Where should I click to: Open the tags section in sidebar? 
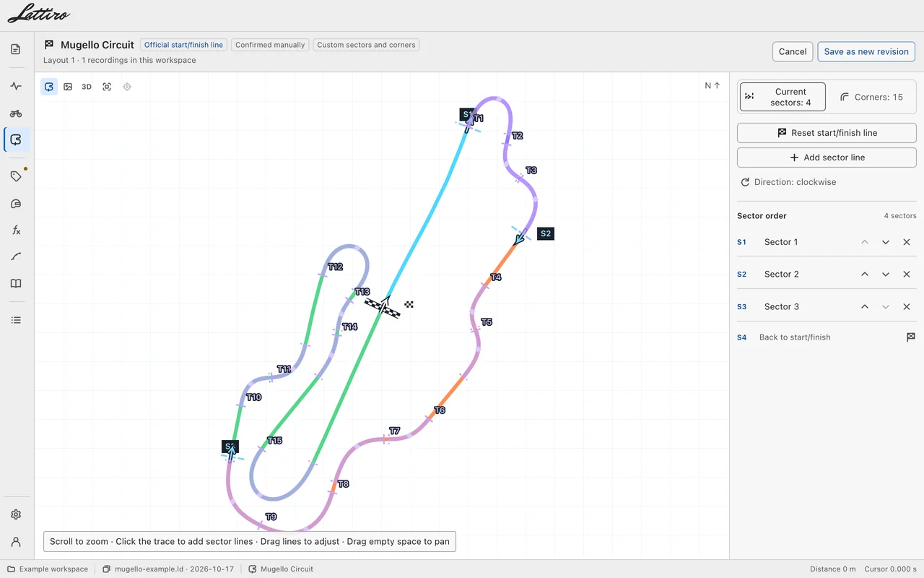[16, 176]
